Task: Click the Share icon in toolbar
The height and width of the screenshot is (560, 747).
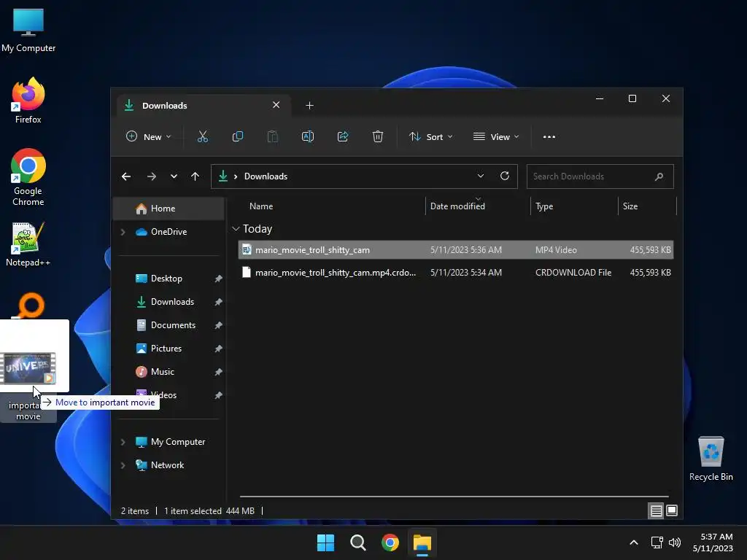Action: (x=343, y=136)
